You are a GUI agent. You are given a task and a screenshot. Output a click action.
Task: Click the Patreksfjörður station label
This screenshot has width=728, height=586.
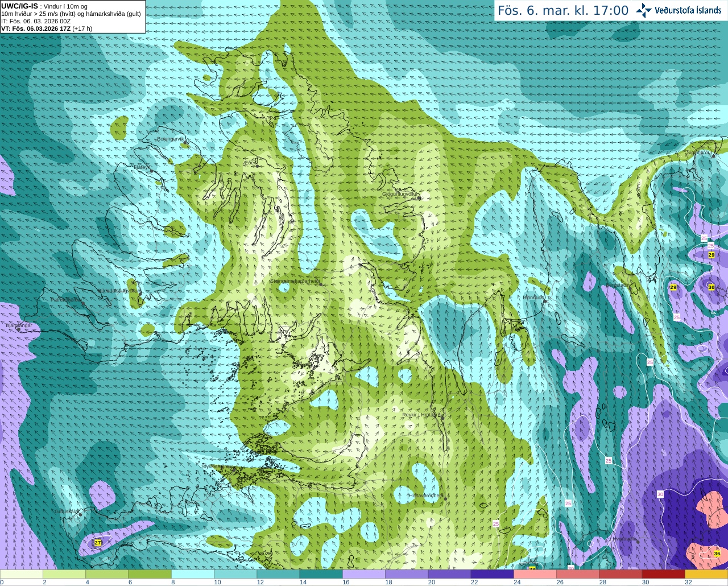pos(67,299)
